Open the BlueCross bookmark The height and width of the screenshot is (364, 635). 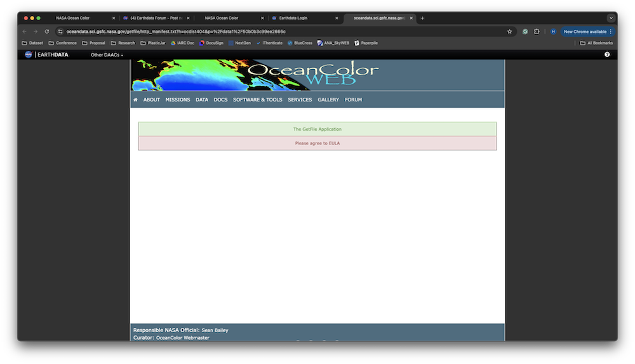pos(300,43)
